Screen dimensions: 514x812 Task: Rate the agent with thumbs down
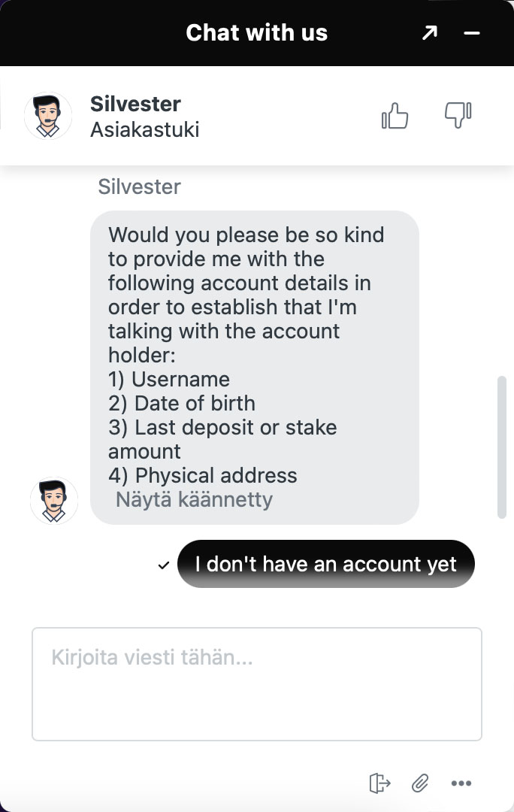[x=458, y=116]
